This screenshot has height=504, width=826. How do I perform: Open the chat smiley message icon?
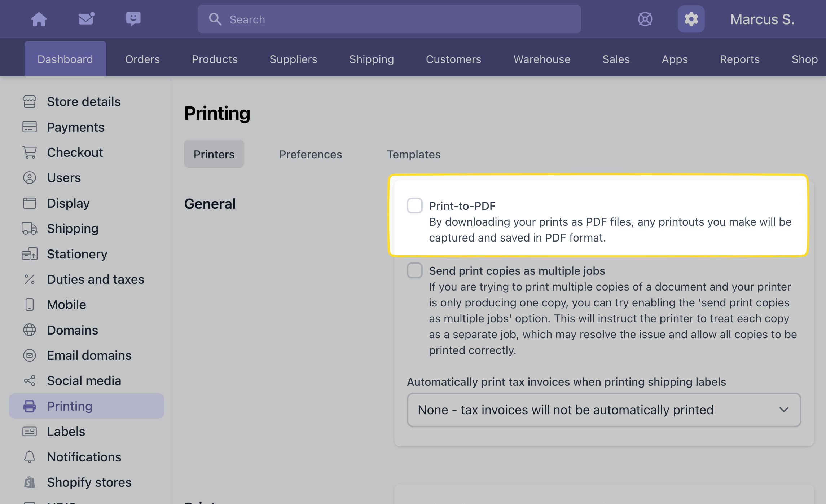point(133,19)
